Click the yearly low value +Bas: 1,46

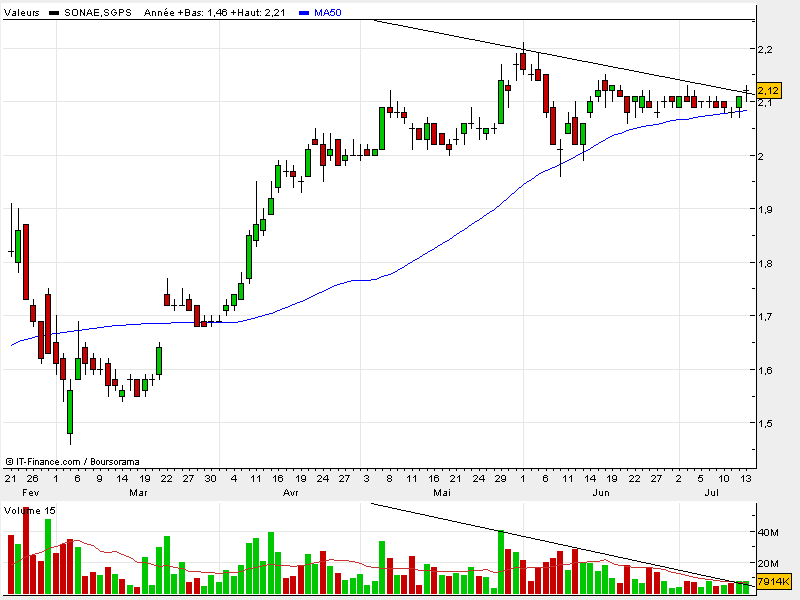(202, 13)
